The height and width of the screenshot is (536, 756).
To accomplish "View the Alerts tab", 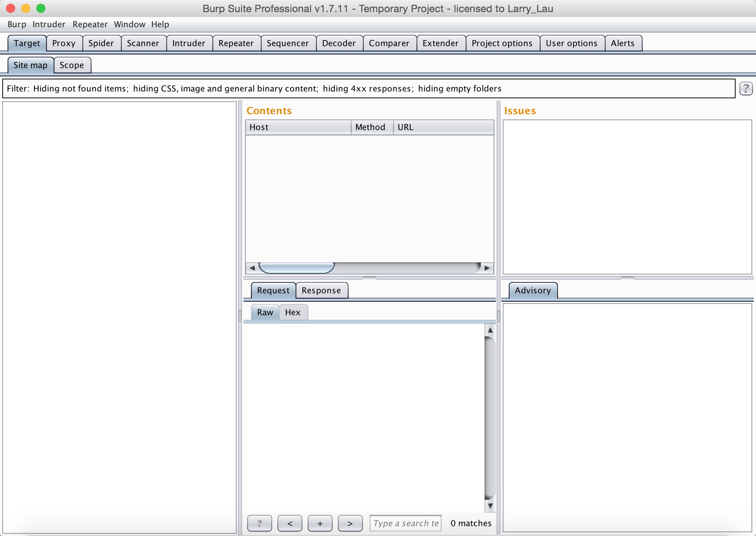I will (623, 43).
